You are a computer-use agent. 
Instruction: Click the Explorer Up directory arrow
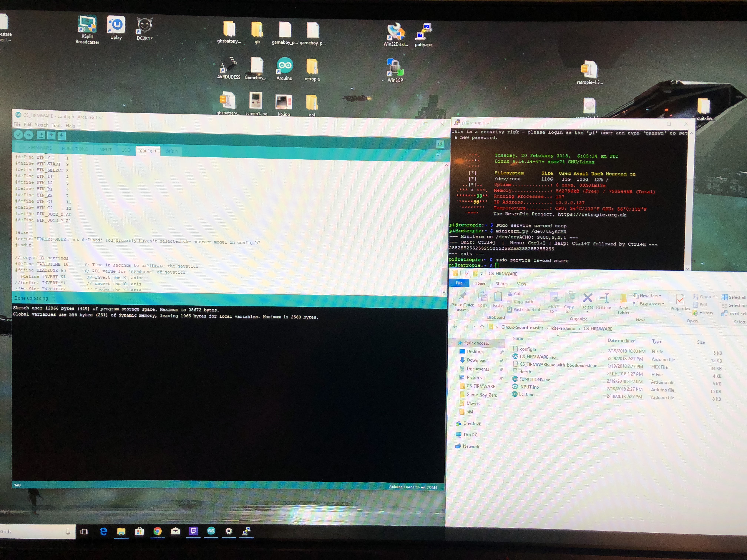pyautogui.click(x=482, y=326)
